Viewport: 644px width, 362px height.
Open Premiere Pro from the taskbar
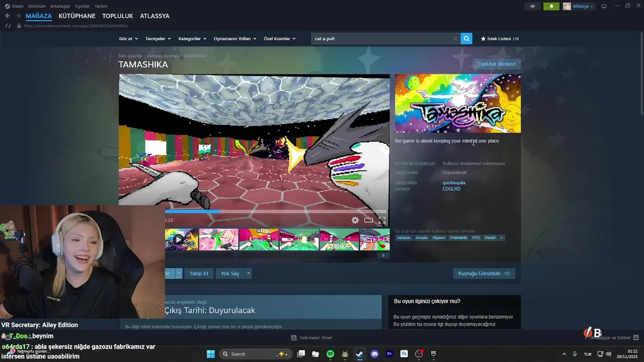point(389,354)
